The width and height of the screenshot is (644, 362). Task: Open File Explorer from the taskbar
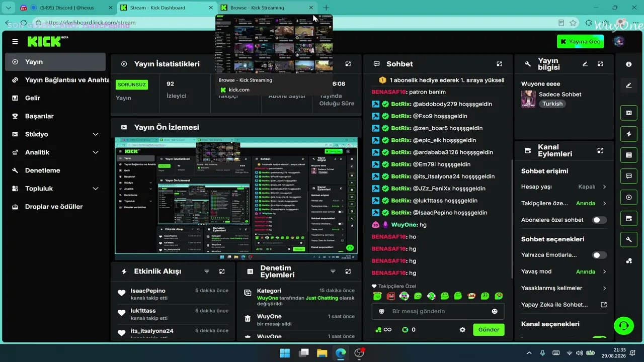pyautogui.click(x=322, y=353)
